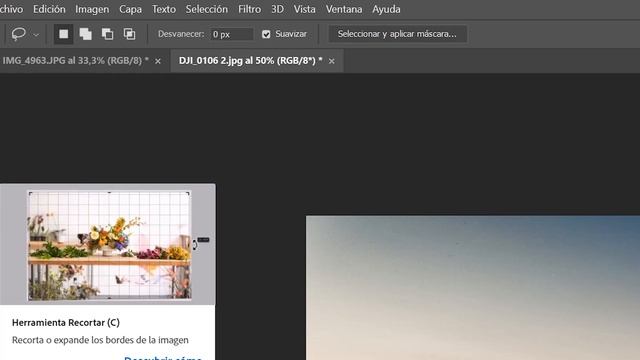Open the 3D menu
Viewport: 640px width, 360px height.
pos(277,9)
